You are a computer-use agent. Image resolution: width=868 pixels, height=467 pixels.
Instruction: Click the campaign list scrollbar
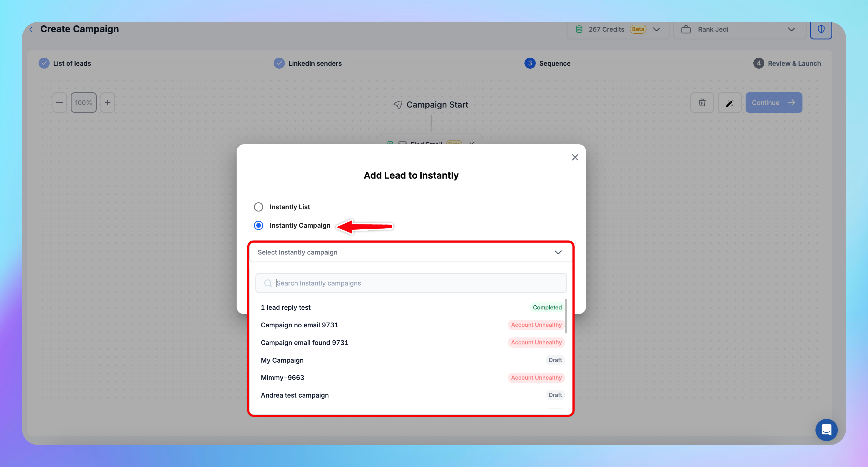(x=566, y=316)
